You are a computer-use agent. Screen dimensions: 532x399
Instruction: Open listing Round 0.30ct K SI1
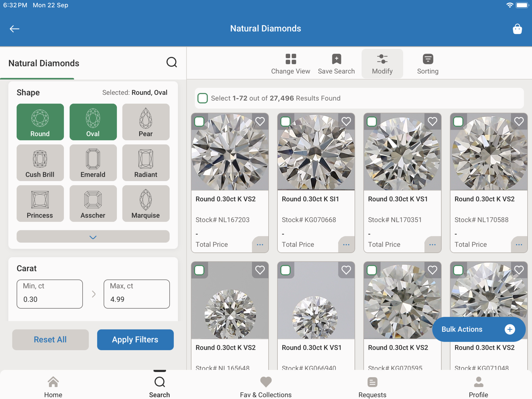[310, 199]
